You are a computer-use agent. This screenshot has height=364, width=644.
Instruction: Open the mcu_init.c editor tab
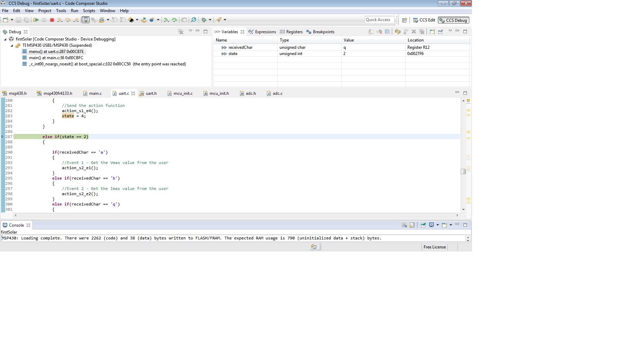pos(180,93)
